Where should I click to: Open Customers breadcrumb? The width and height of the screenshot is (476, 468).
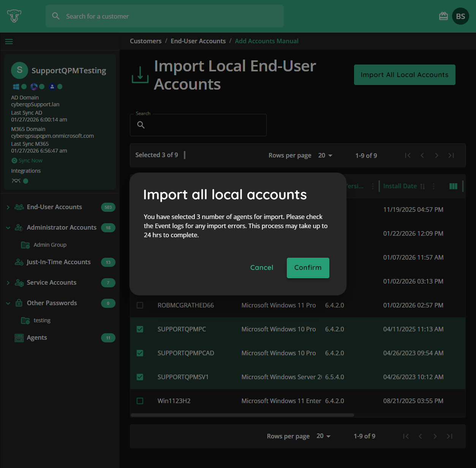(x=145, y=41)
